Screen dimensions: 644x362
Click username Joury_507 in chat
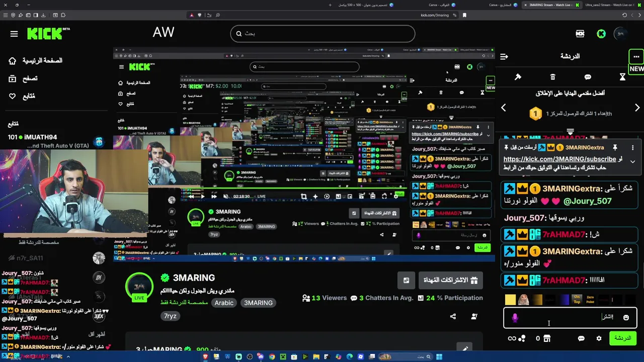pyautogui.click(x=524, y=218)
